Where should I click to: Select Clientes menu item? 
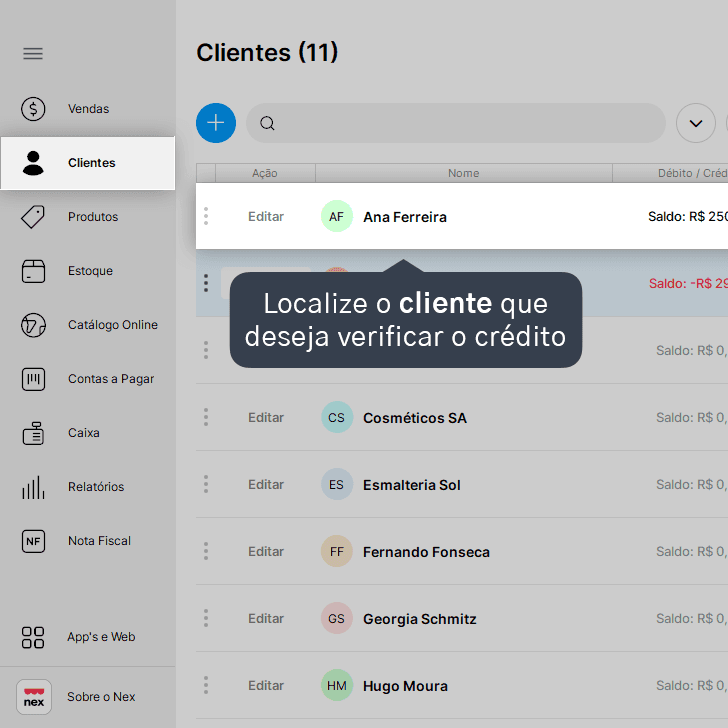[88, 163]
